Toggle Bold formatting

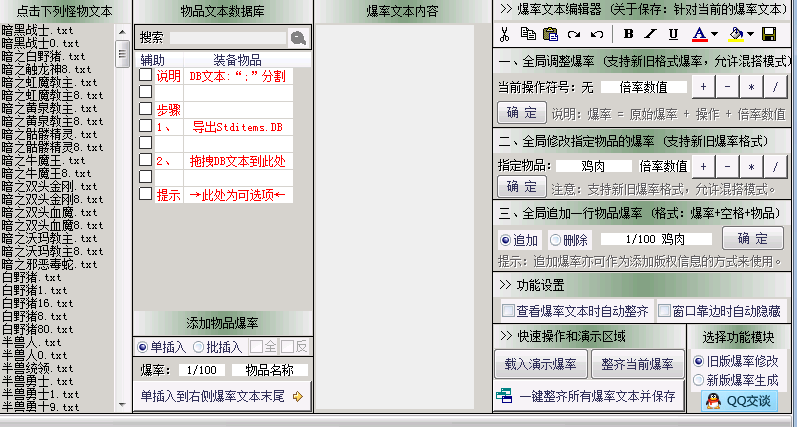click(628, 34)
